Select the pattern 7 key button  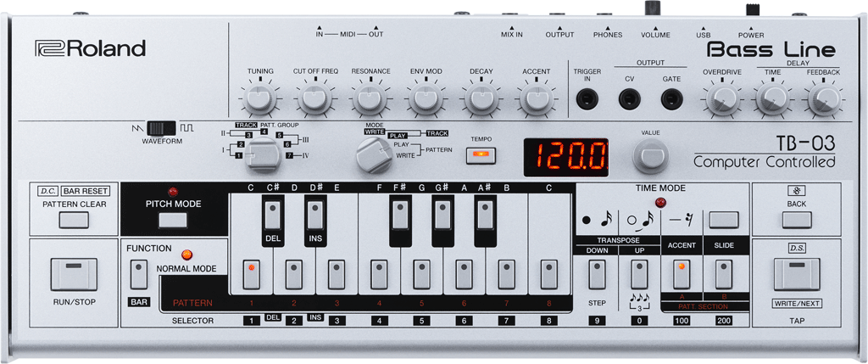point(507,274)
